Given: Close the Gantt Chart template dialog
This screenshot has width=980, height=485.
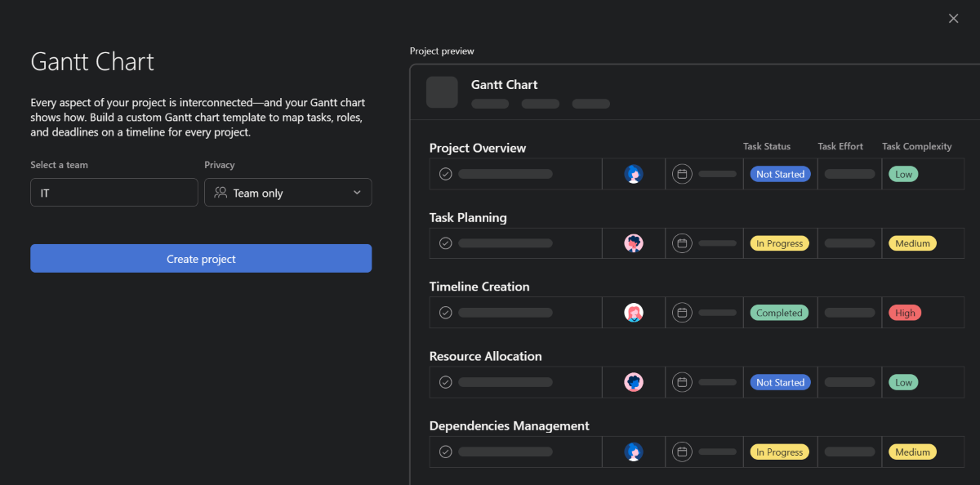Looking at the screenshot, I should click(953, 19).
